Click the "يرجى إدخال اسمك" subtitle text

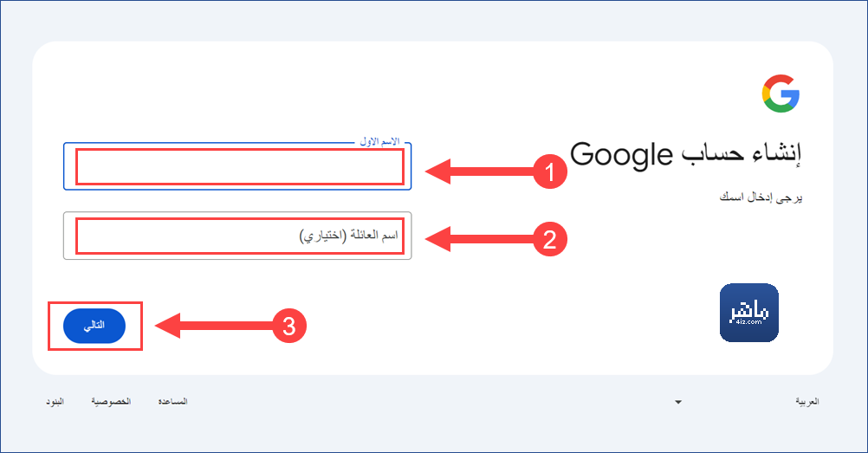coord(761,197)
